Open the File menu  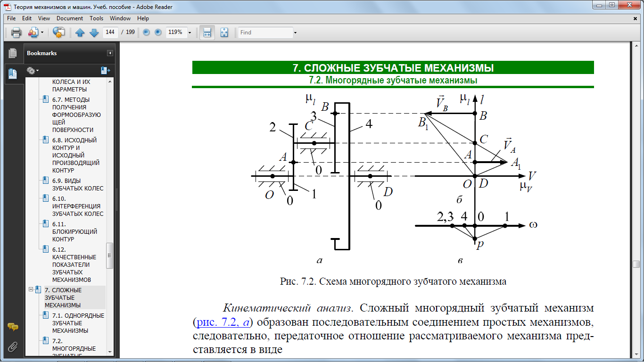[x=12, y=18]
